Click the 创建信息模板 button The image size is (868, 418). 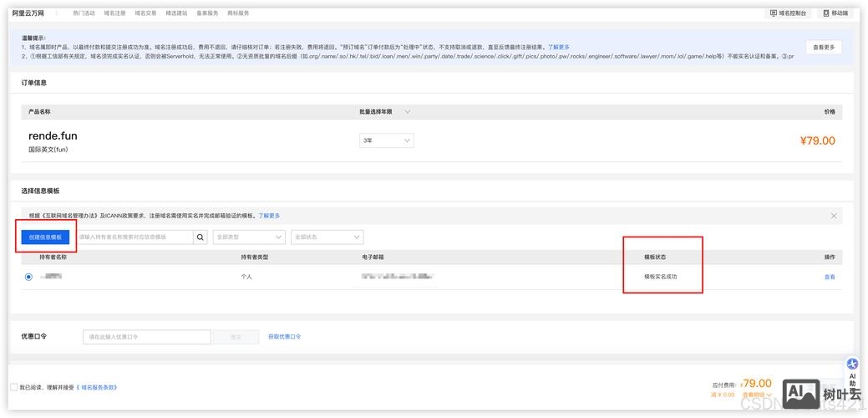pos(45,237)
